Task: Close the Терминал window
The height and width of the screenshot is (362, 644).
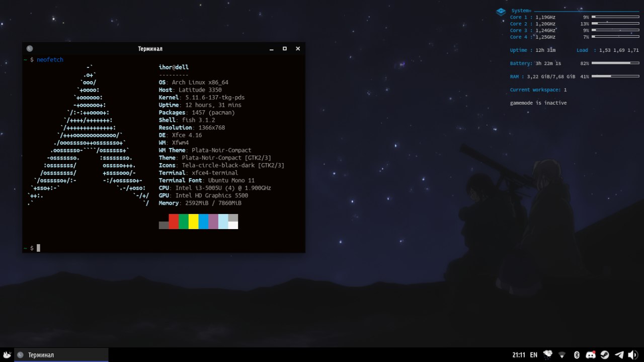Action: 298,49
